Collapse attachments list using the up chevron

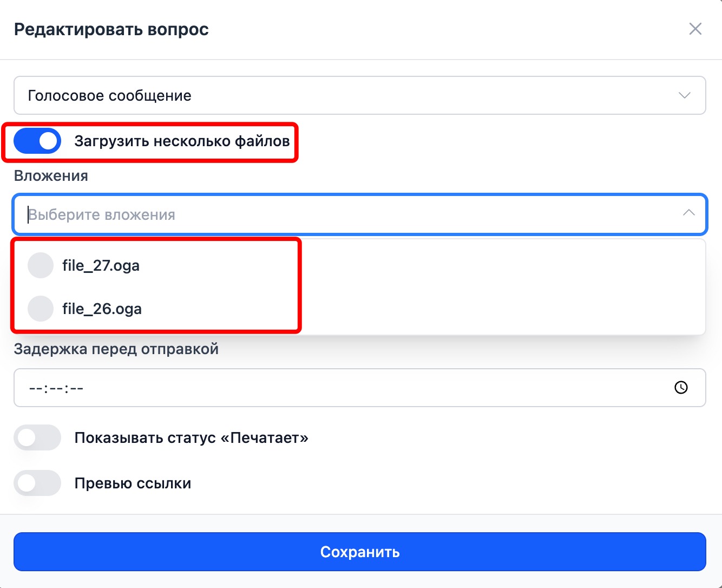point(688,213)
